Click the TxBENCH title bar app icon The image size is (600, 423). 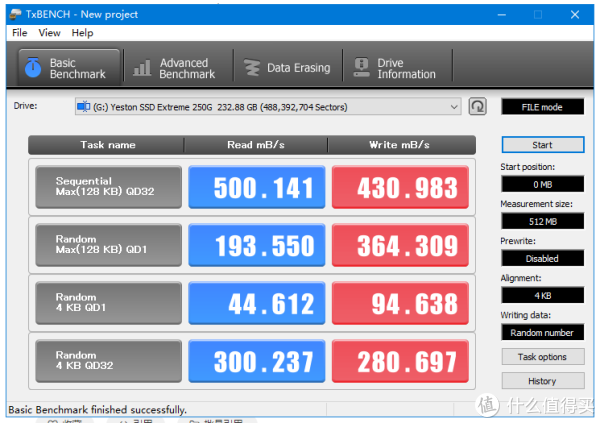point(15,14)
